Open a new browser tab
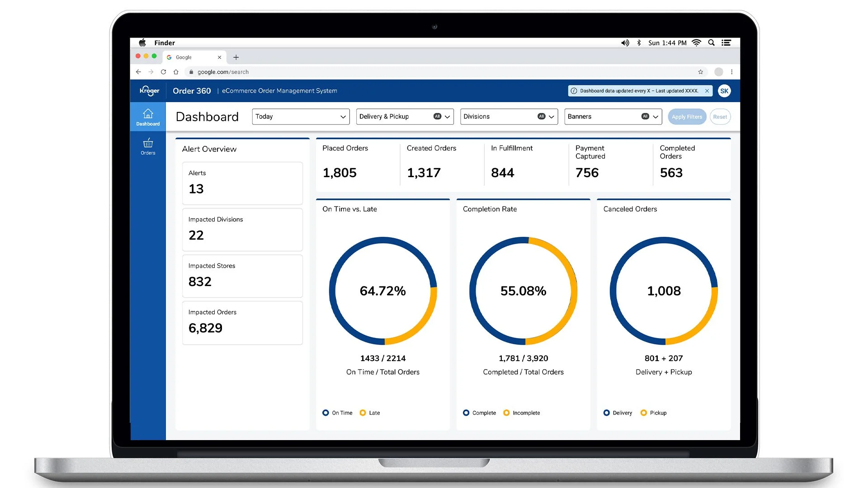 tap(236, 57)
